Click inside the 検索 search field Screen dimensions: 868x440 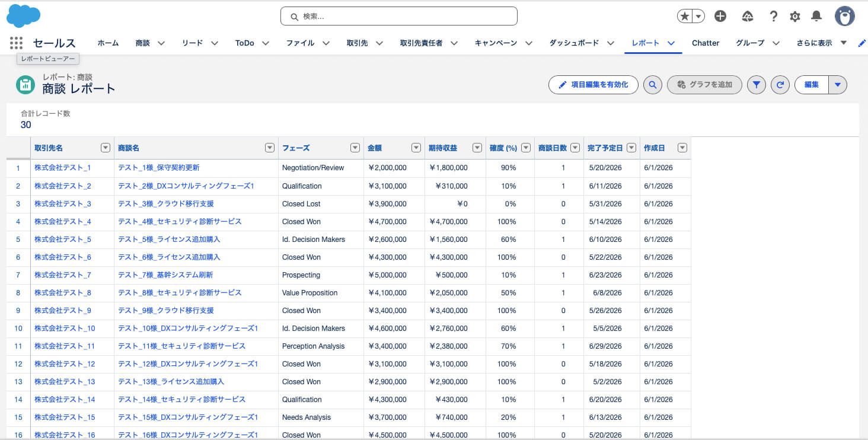click(399, 16)
